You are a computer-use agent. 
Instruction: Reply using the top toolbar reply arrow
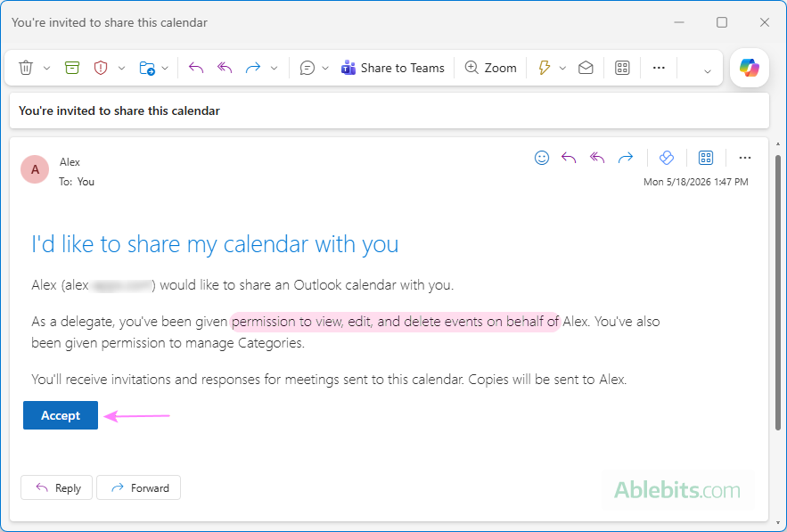click(196, 68)
